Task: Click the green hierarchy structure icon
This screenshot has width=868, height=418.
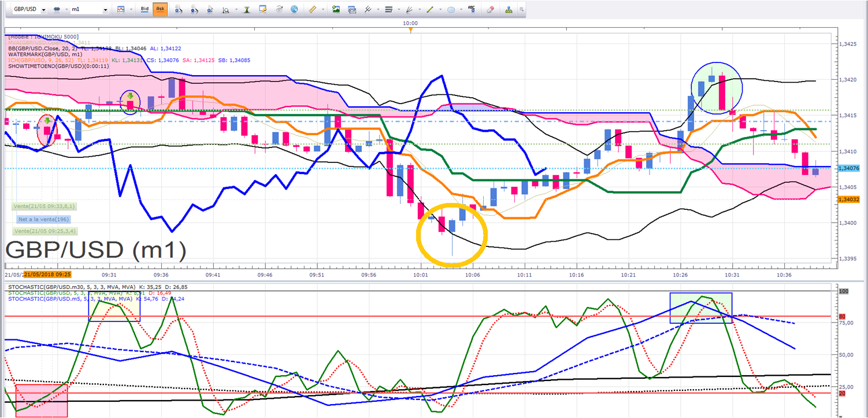Action: (509, 10)
